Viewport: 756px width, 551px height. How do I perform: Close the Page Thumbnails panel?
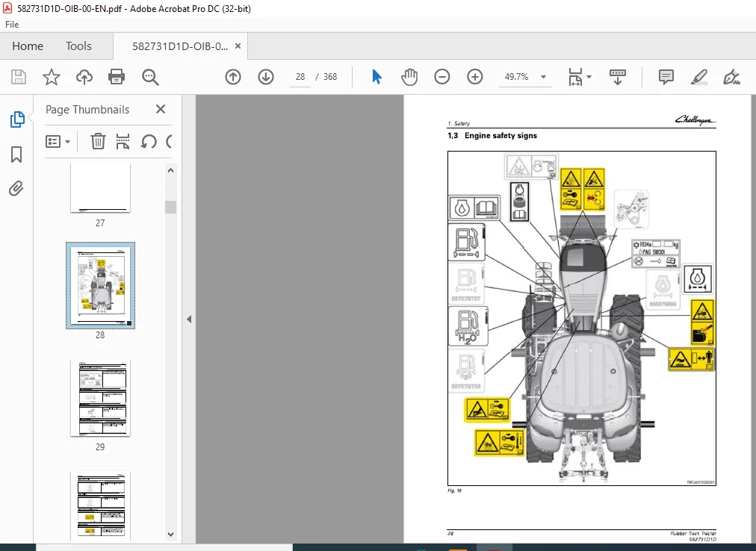[x=161, y=110]
